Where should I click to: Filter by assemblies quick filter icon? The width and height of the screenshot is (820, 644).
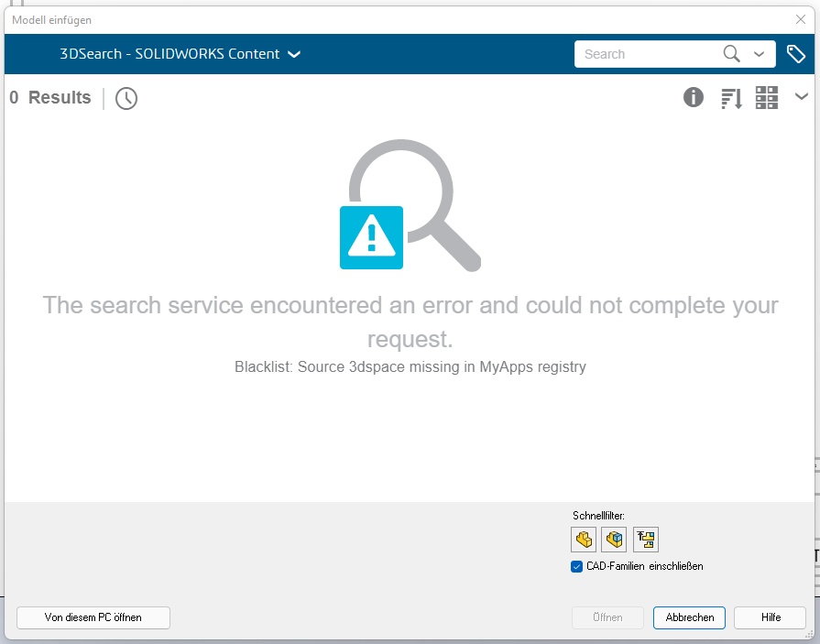coord(614,540)
